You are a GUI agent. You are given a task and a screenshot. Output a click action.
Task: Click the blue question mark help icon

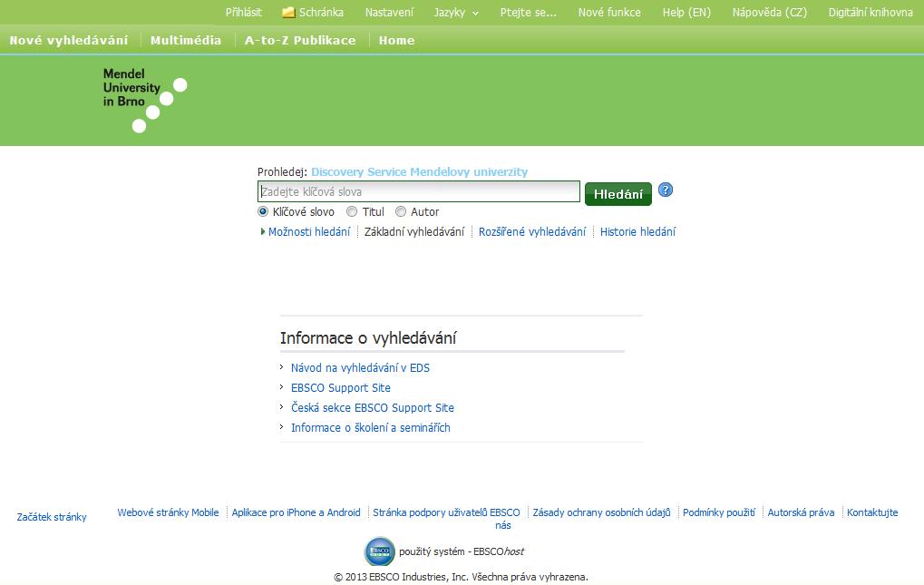click(666, 190)
